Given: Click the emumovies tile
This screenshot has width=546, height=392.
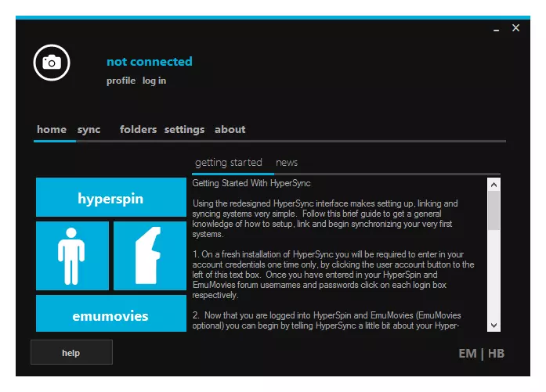Looking at the screenshot, I should 110,316.
